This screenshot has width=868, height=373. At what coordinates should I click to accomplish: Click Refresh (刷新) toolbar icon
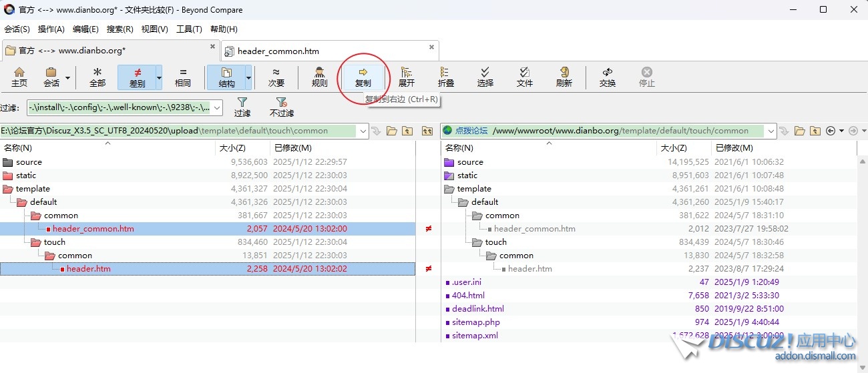tap(564, 77)
